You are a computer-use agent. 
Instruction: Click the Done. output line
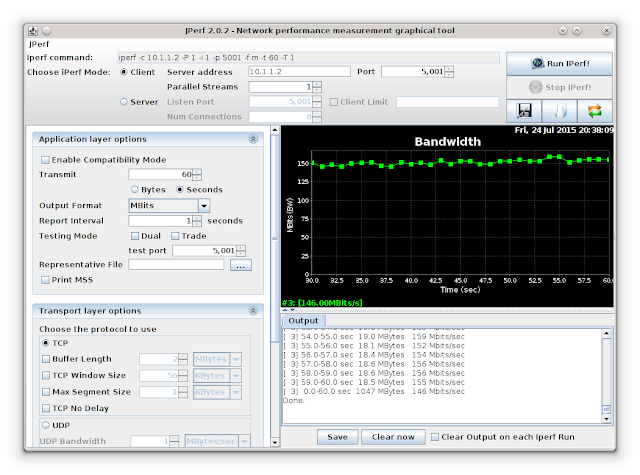point(294,400)
